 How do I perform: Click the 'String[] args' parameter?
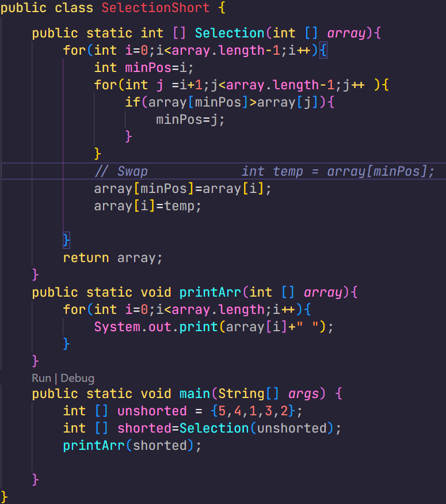(268, 394)
